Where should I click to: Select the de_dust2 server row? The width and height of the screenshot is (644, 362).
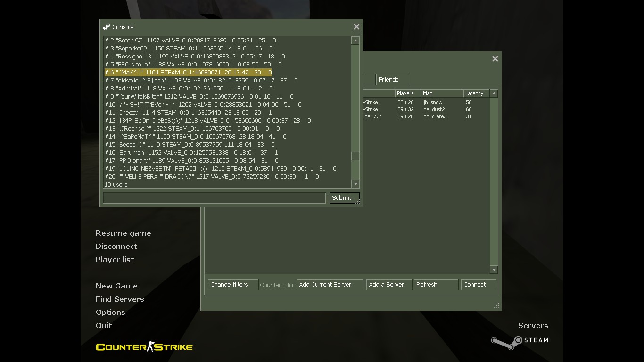426,109
